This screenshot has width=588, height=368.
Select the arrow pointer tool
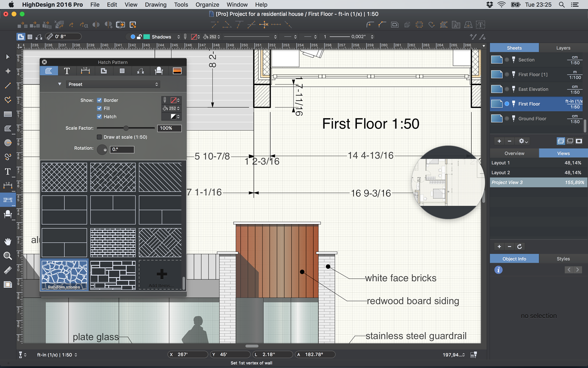click(7, 57)
